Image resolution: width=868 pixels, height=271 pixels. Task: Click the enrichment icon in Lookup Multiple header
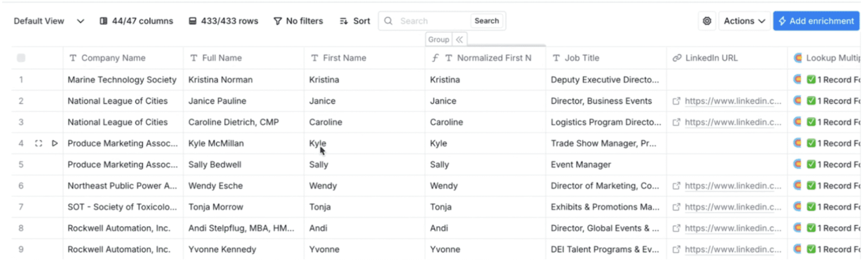(797, 58)
